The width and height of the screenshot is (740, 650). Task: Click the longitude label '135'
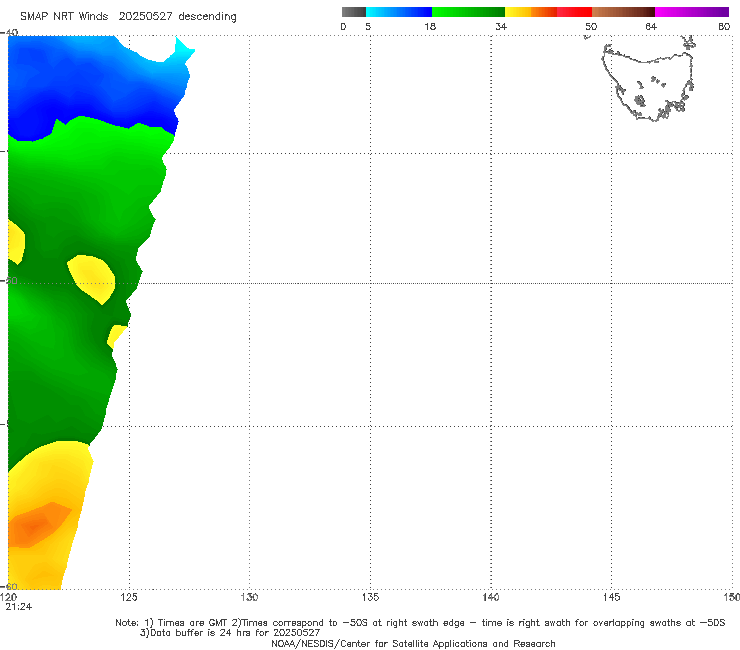click(x=370, y=598)
